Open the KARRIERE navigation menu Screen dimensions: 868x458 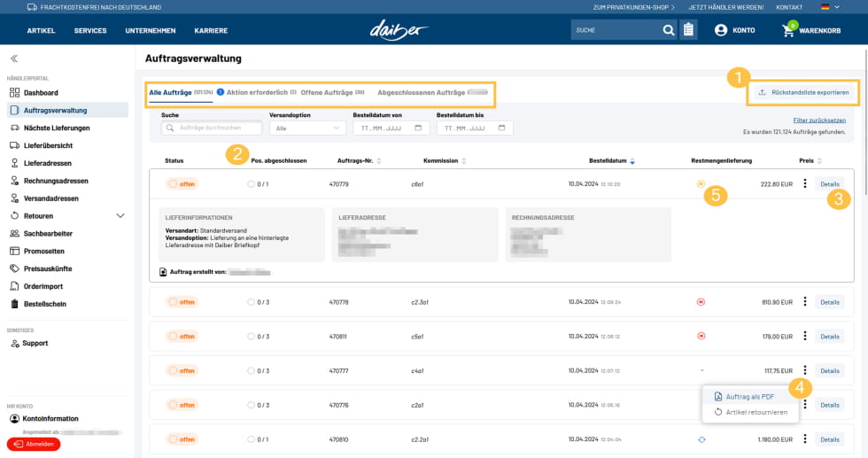pos(211,30)
